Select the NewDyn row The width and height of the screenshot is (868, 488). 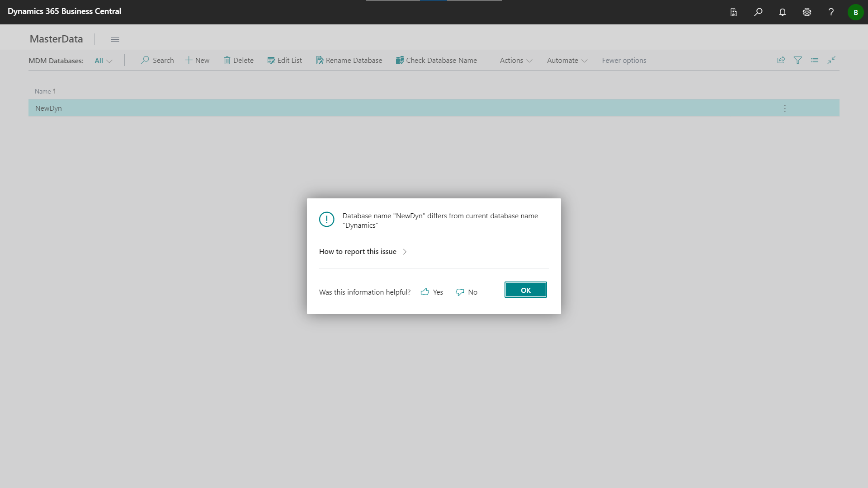pyautogui.click(x=434, y=108)
